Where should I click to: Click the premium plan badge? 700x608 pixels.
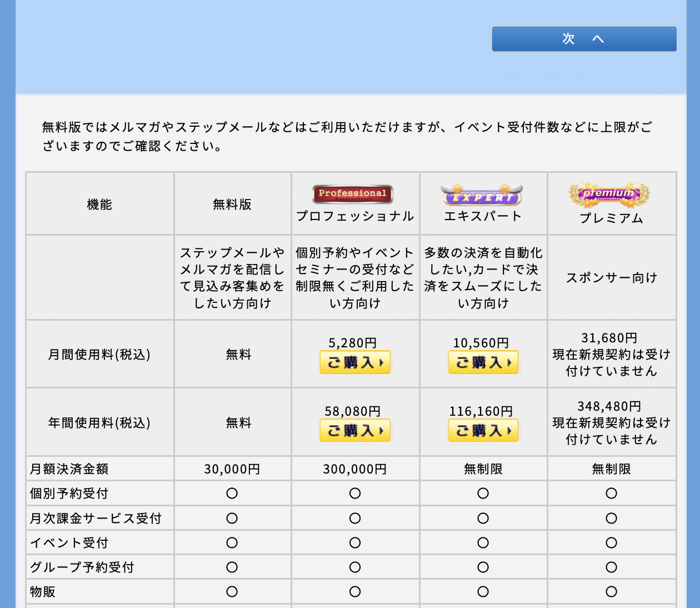(x=609, y=195)
